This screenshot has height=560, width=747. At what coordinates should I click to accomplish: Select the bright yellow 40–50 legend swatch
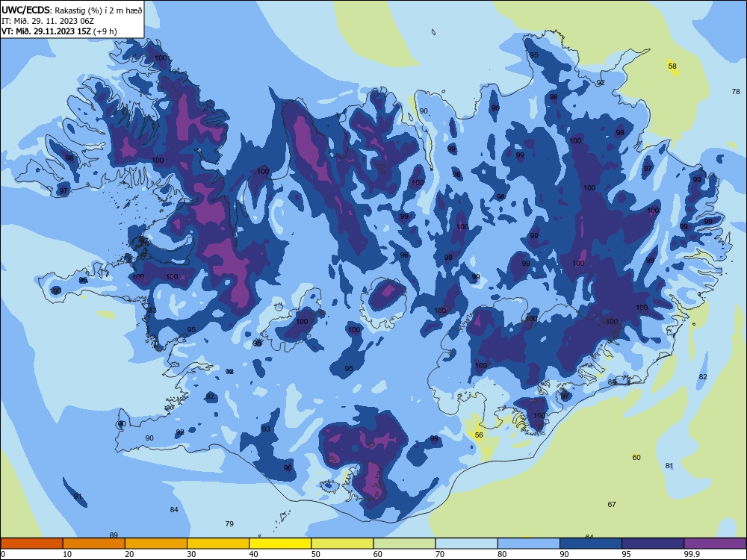(x=280, y=544)
